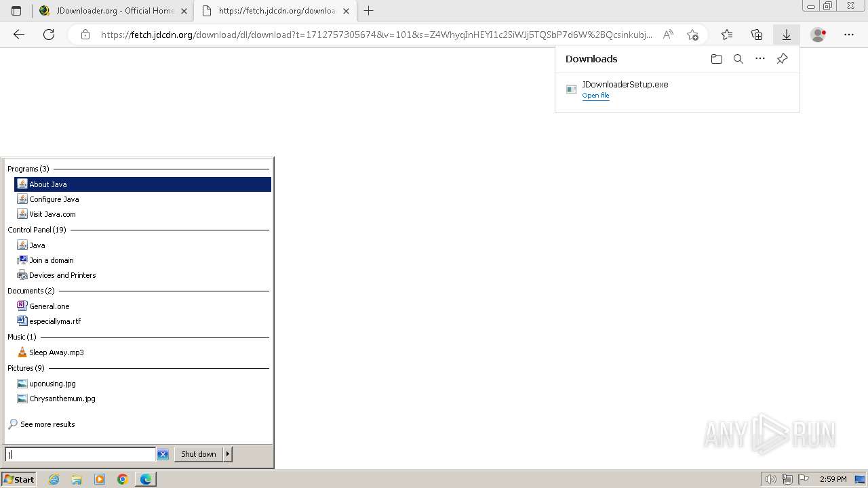The height and width of the screenshot is (488, 868).
Task: Select JDownloaderSetup.exe download entry
Action: click(x=677, y=89)
